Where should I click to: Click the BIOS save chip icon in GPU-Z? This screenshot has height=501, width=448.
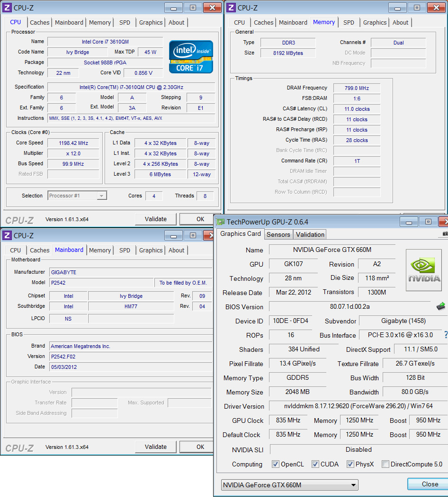coord(441,306)
